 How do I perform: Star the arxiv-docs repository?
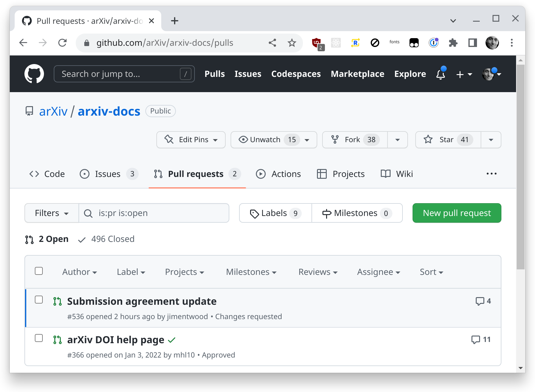pos(448,140)
